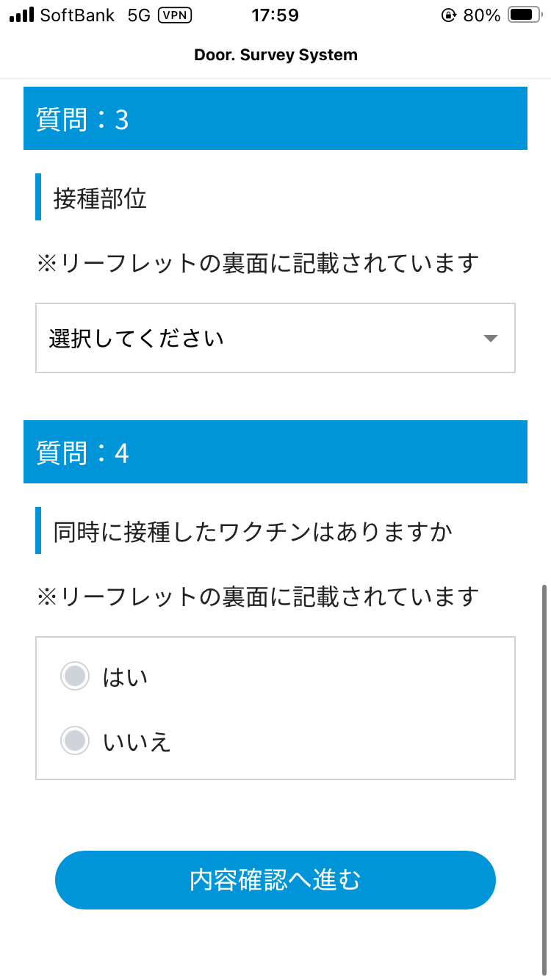Tap the blue accent bar next to 接種部位
551x980 pixels.
(x=38, y=197)
